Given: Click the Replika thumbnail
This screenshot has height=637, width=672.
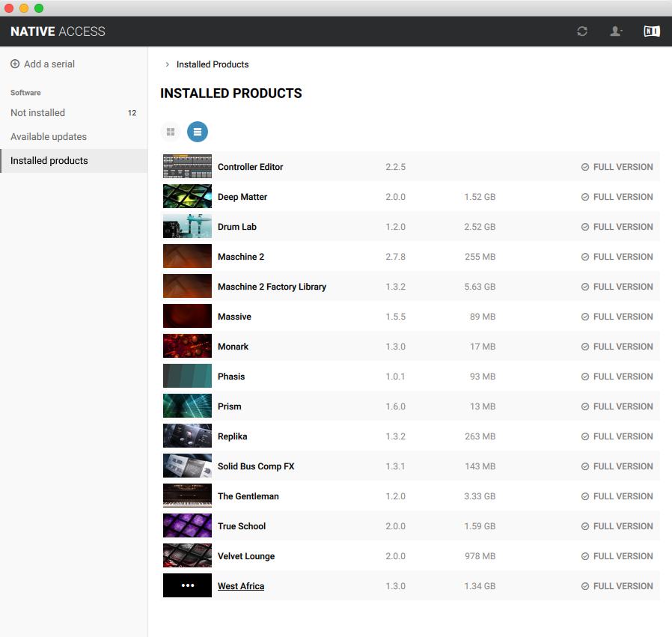Looking at the screenshot, I should (187, 436).
